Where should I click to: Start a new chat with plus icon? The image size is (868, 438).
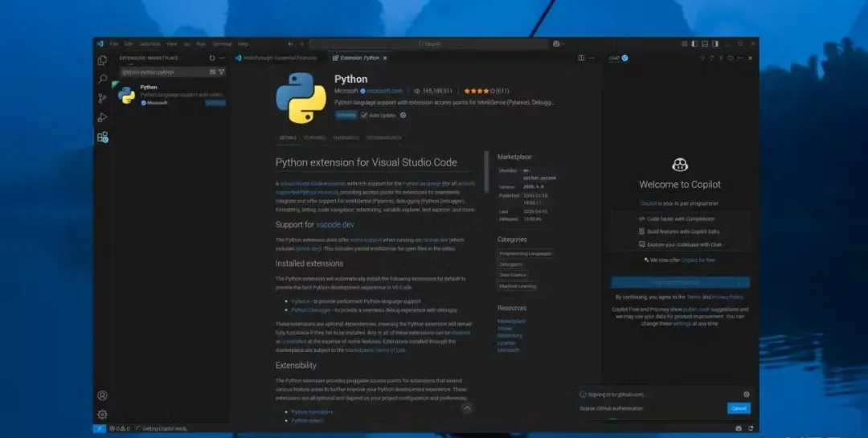(721, 58)
